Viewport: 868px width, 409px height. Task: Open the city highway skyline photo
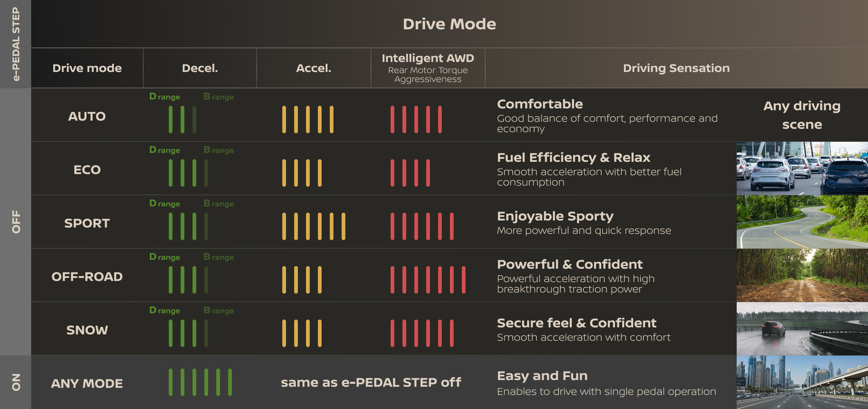[x=802, y=382]
